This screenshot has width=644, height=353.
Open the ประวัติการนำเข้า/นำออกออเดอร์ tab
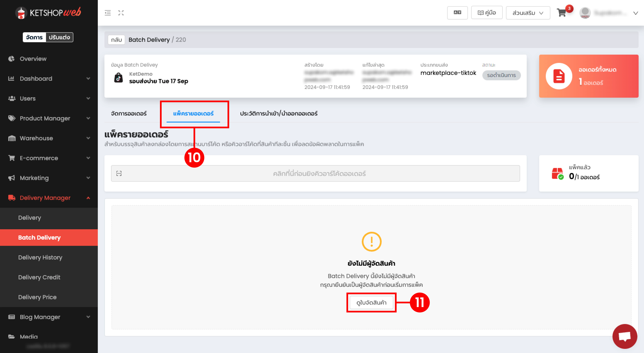coord(279,113)
